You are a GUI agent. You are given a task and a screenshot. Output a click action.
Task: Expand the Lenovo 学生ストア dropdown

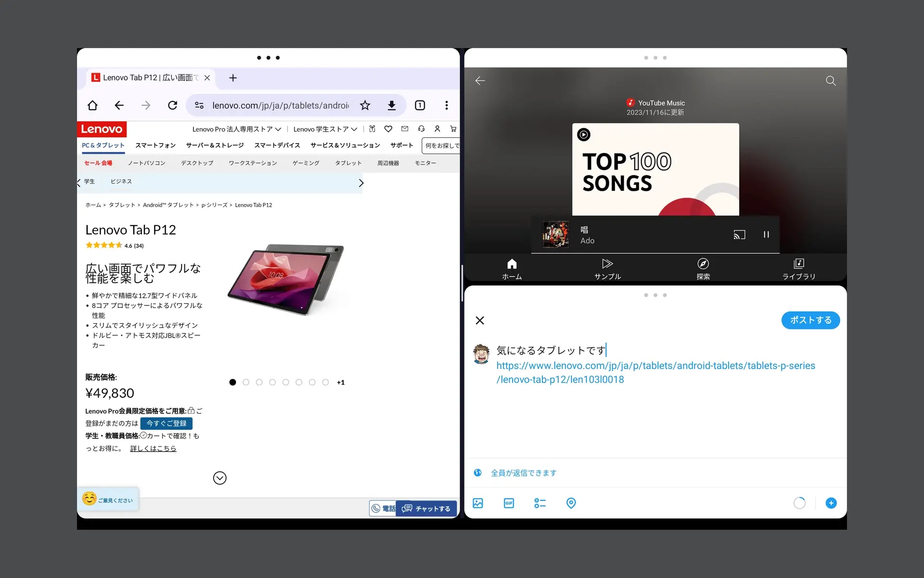[x=355, y=129]
